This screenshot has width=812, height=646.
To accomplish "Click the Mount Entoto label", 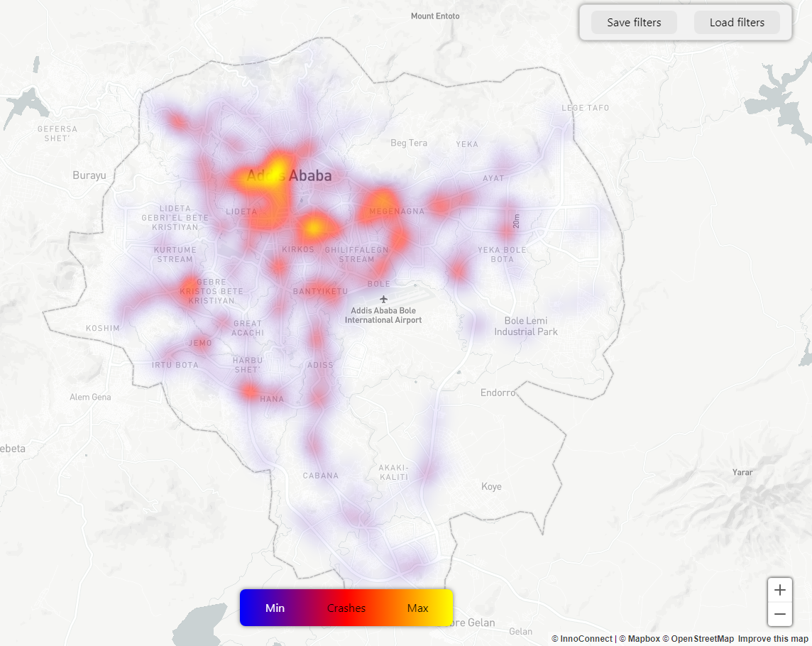I will 435,16.
